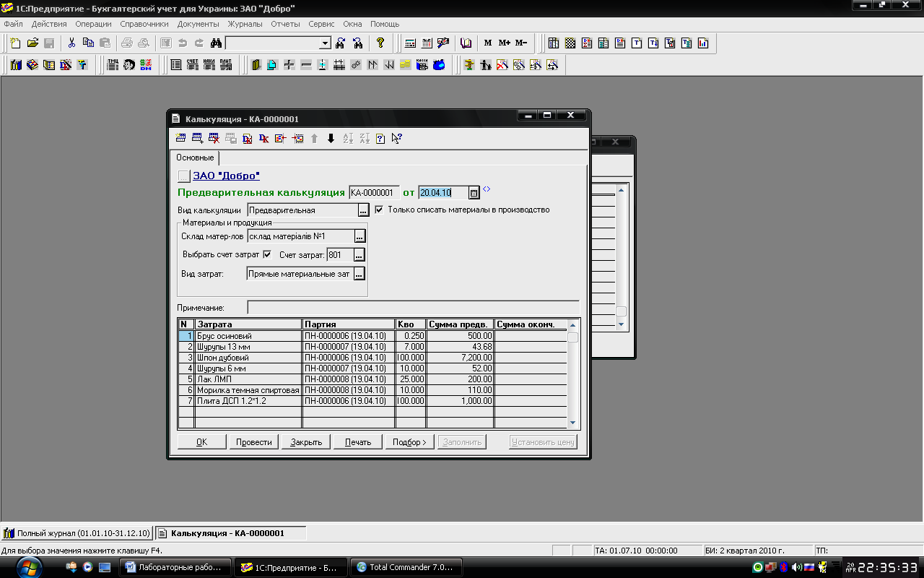Viewport: 924px width, 578px height.
Task: Click the firm selection button beside ЗАО "Добро"
Action: [184, 176]
